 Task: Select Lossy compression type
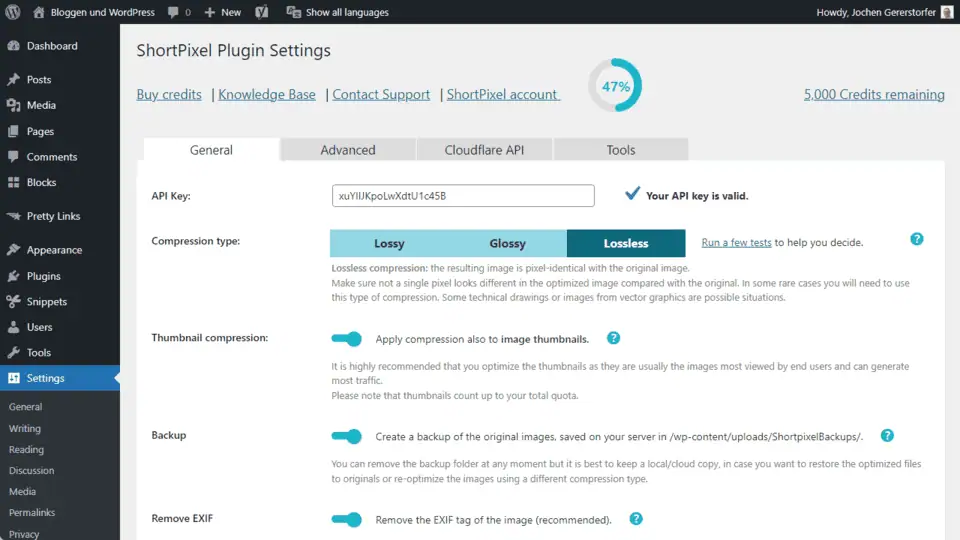click(389, 243)
